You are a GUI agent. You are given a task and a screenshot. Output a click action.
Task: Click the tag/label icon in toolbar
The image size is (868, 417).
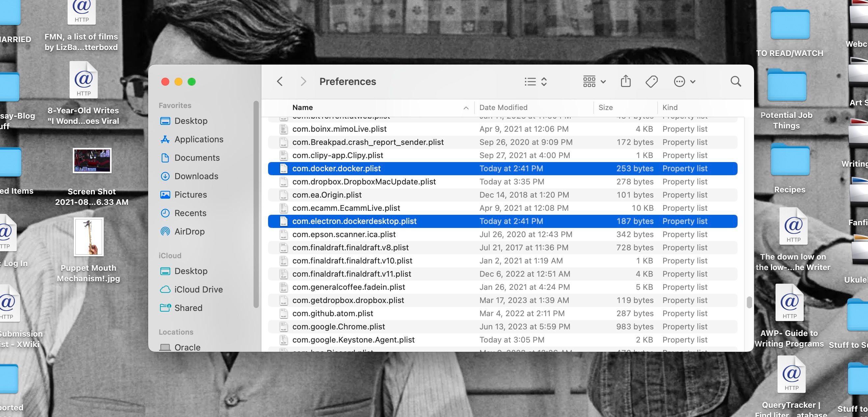[x=652, y=81]
